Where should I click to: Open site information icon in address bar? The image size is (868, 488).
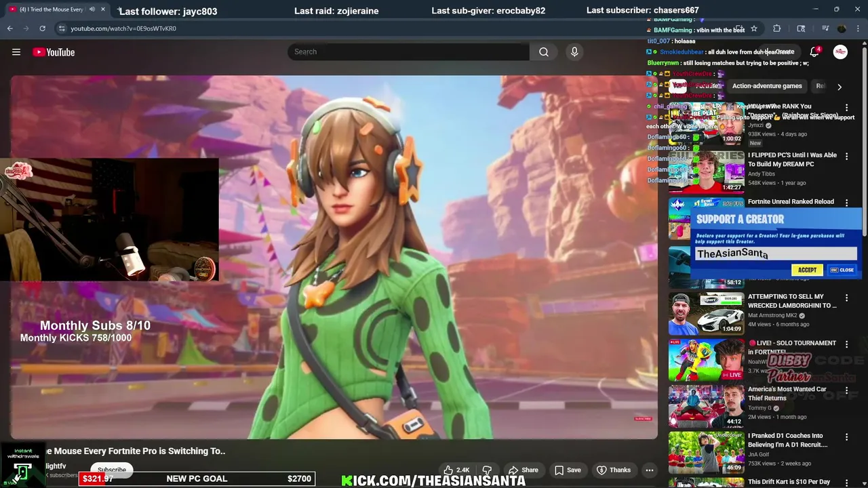[62, 28]
